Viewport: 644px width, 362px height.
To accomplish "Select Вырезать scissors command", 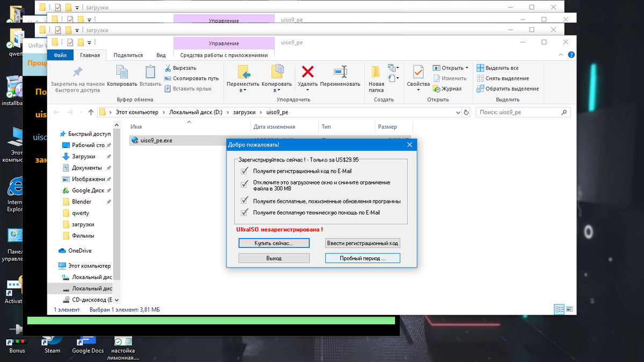I will click(x=180, y=68).
